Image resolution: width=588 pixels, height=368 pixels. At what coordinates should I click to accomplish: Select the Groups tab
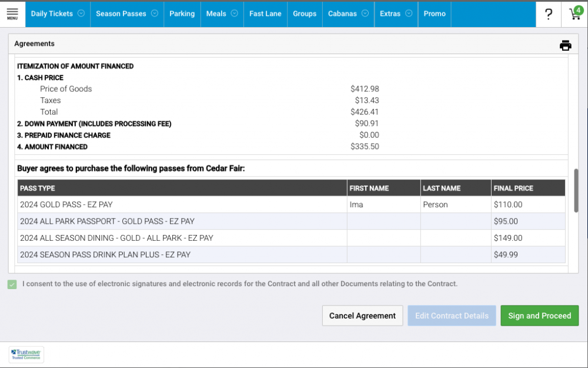(305, 14)
